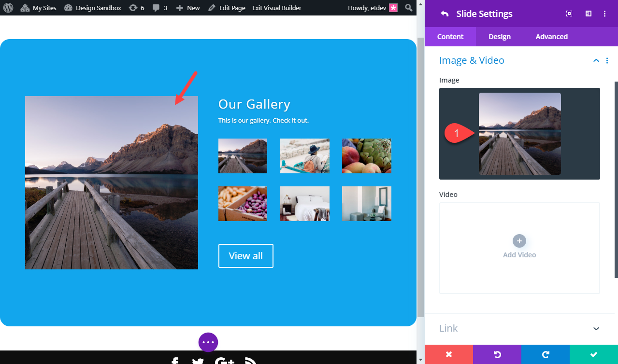Open the admin bar search
The height and width of the screenshot is (364, 618).
[x=408, y=8]
